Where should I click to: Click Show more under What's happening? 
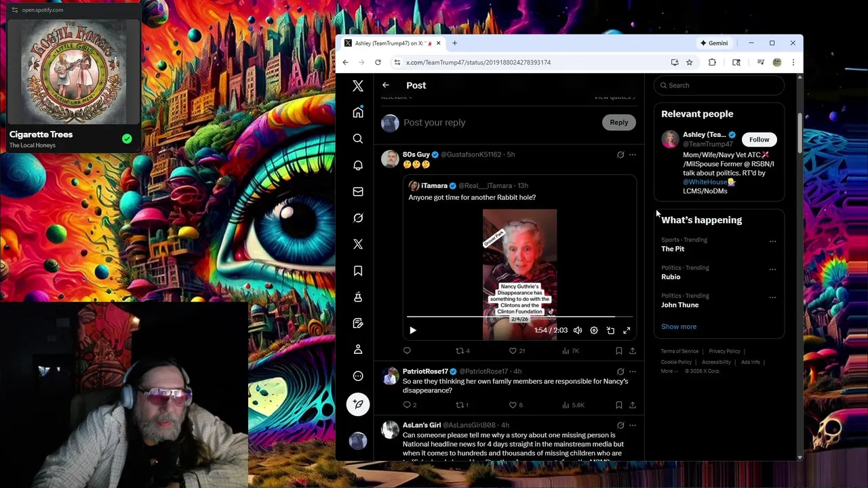point(679,327)
